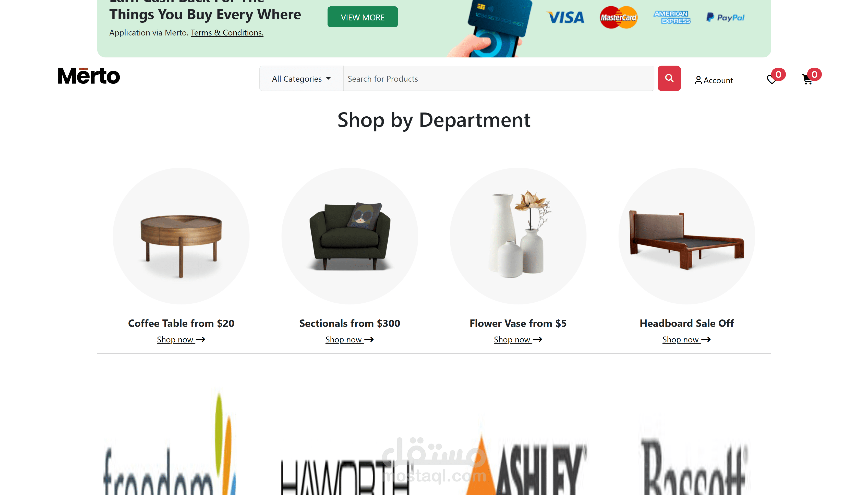This screenshot has width=868, height=495.
Task: Open the wishlist heart icon
Action: (x=771, y=80)
